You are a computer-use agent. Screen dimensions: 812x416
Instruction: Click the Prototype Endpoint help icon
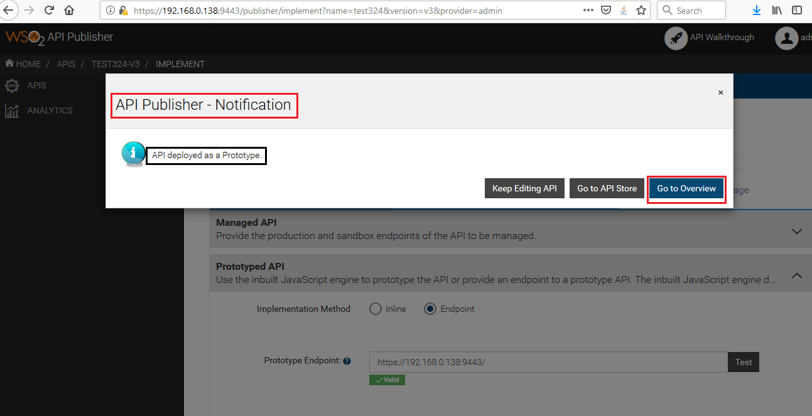347,361
